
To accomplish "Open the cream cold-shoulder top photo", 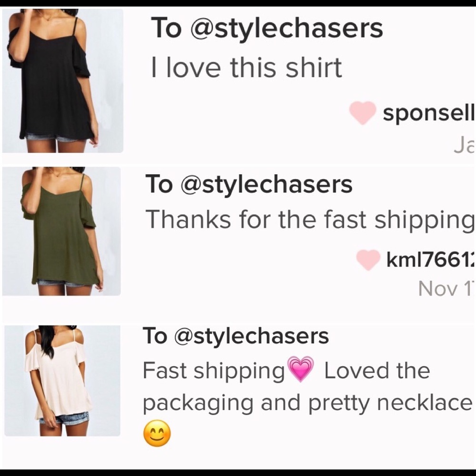I will [62, 381].
